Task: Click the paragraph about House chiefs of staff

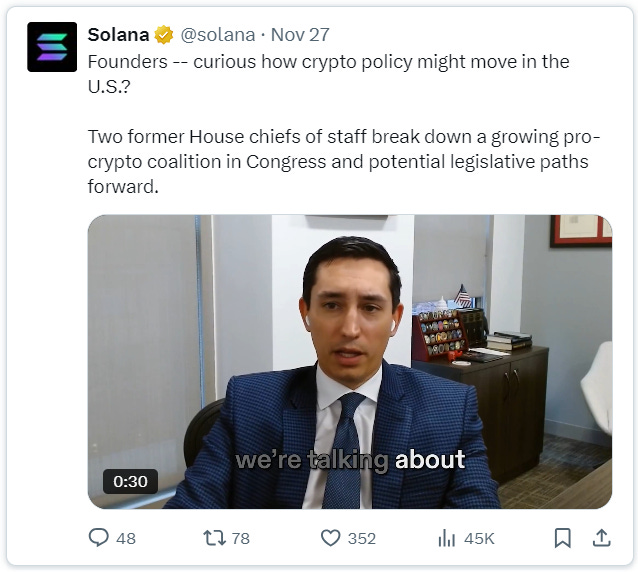Action: click(x=344, y=162)
